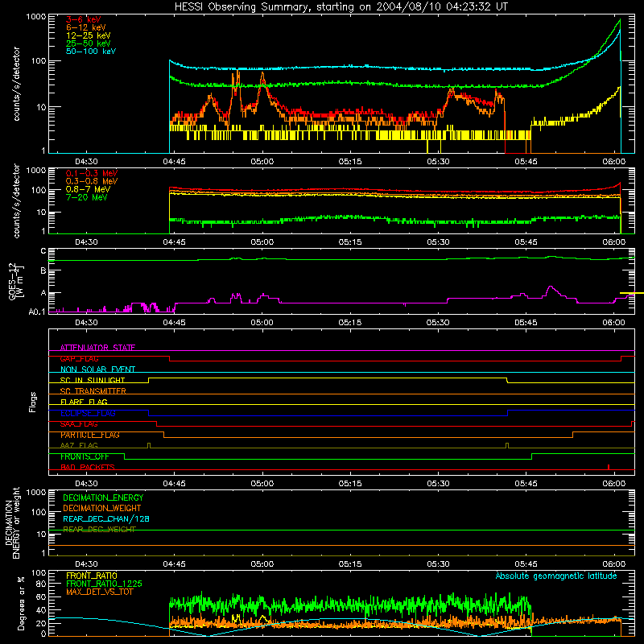Click the 04:45 tick label under top plot
The width and height of the screenshot is (644, 644).
pos(174,162)
